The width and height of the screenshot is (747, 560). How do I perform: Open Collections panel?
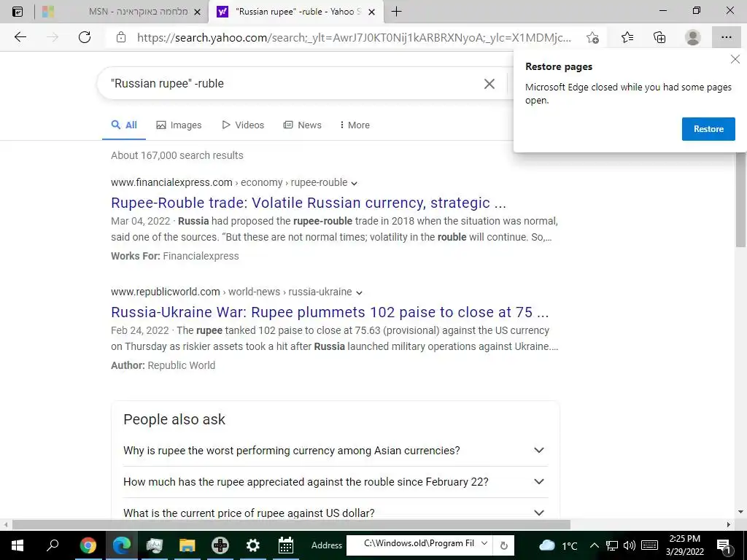[x=659, y=37]
